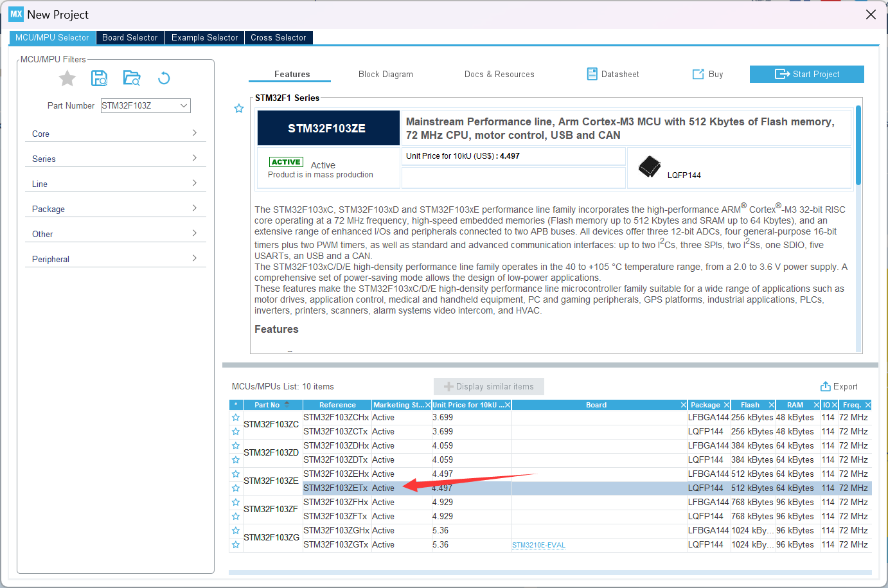
Task: Toggle favorite star for STM32F103ZDHx row
Action: tap(236, 446)
